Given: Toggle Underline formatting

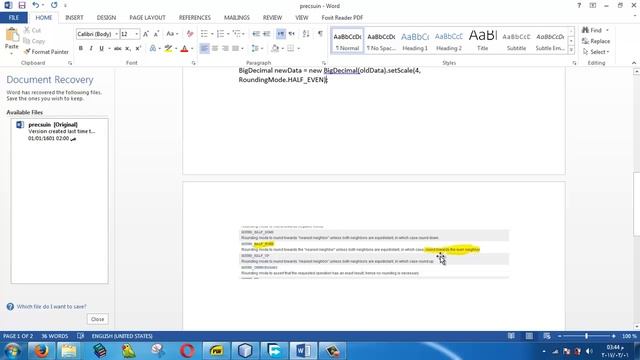Looking at the screenshot, I should [x=101, y=49].
